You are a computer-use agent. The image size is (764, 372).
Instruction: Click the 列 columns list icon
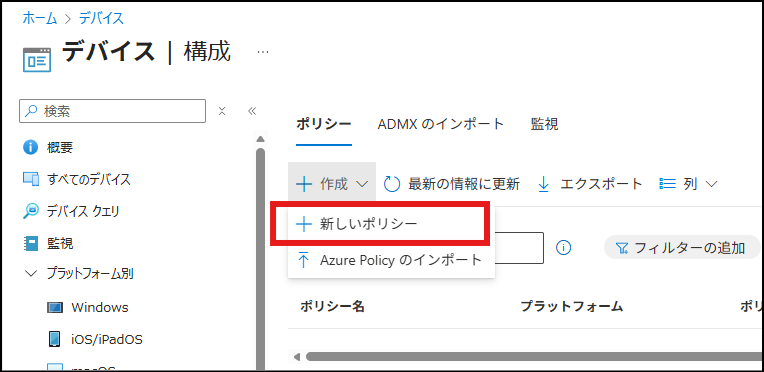(667, 183)
